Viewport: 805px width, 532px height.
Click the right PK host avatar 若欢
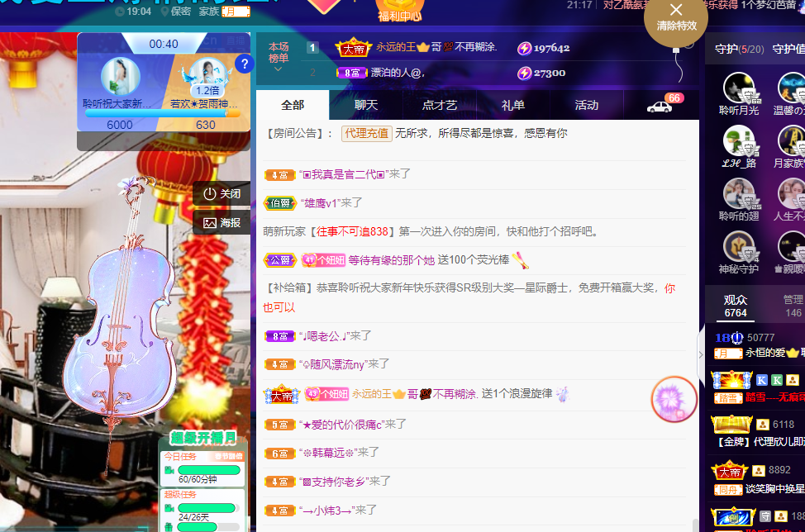[x=207, y=75]
